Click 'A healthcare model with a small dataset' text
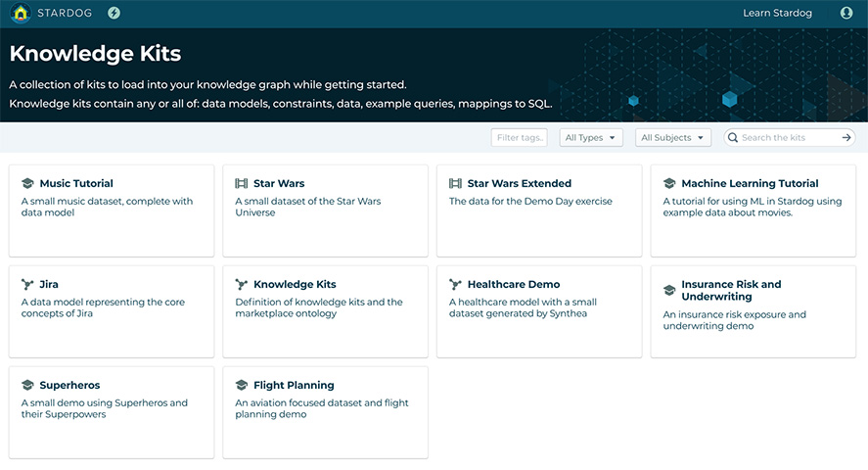Screen dimensions: 868x470 pos(523,307)
